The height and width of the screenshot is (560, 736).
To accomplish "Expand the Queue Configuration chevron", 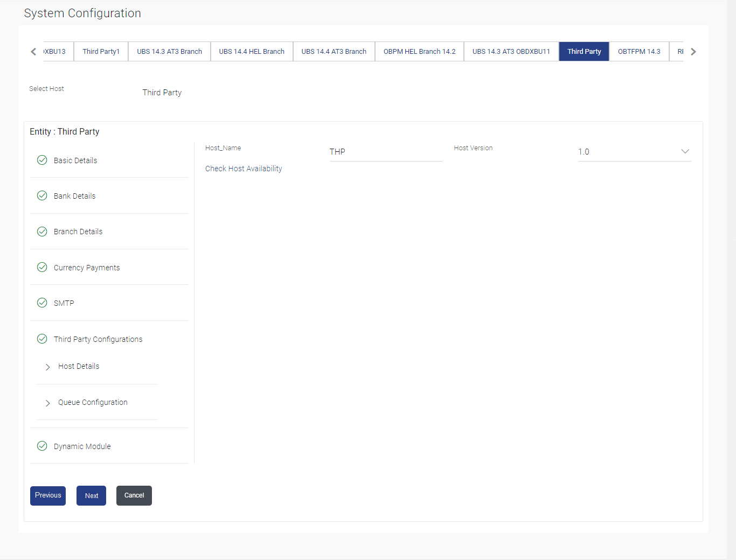I will point(47,403).
